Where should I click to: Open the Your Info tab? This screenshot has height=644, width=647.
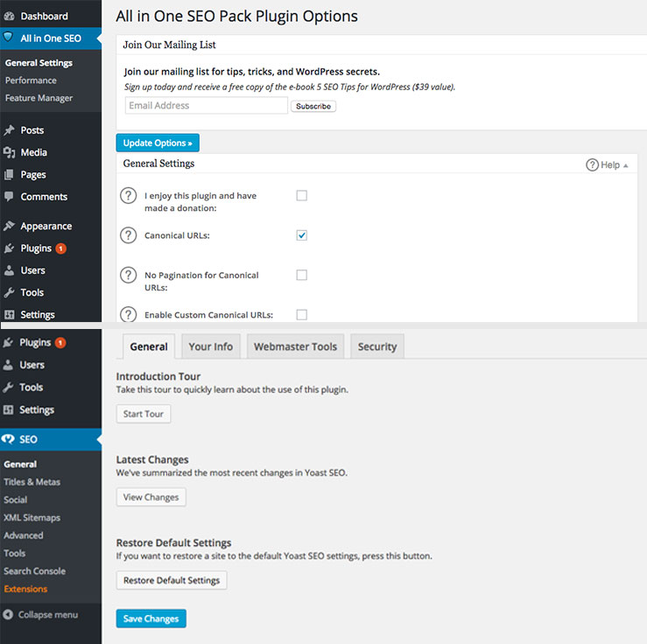[211, 346]
